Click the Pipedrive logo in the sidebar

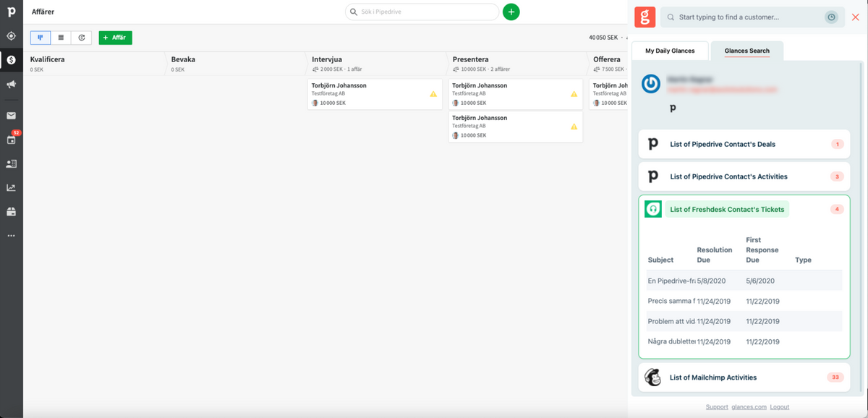click(11, 12)
